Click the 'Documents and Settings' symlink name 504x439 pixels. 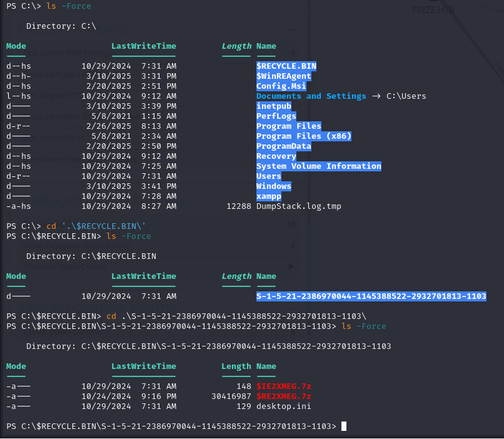click(311, 96)
